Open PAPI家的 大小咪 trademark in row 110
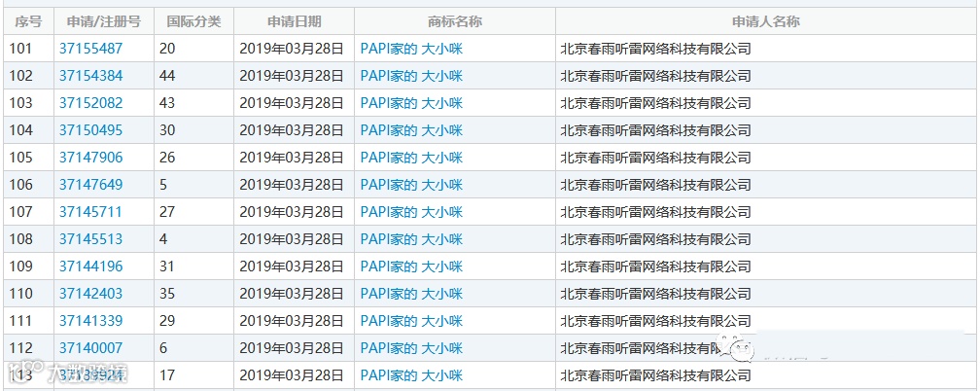 (412, 294)
